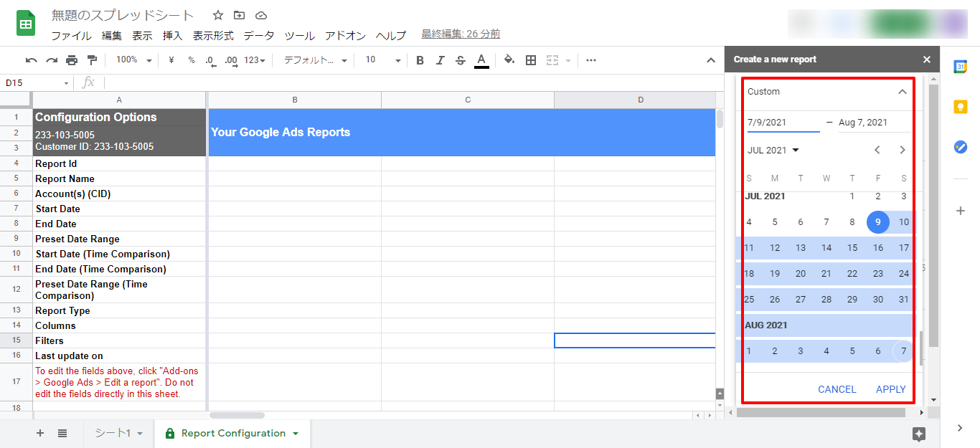Collapse the toolbar header with chevron
The width and height of the screenshot is (980, 448).
tap(710, 60)
